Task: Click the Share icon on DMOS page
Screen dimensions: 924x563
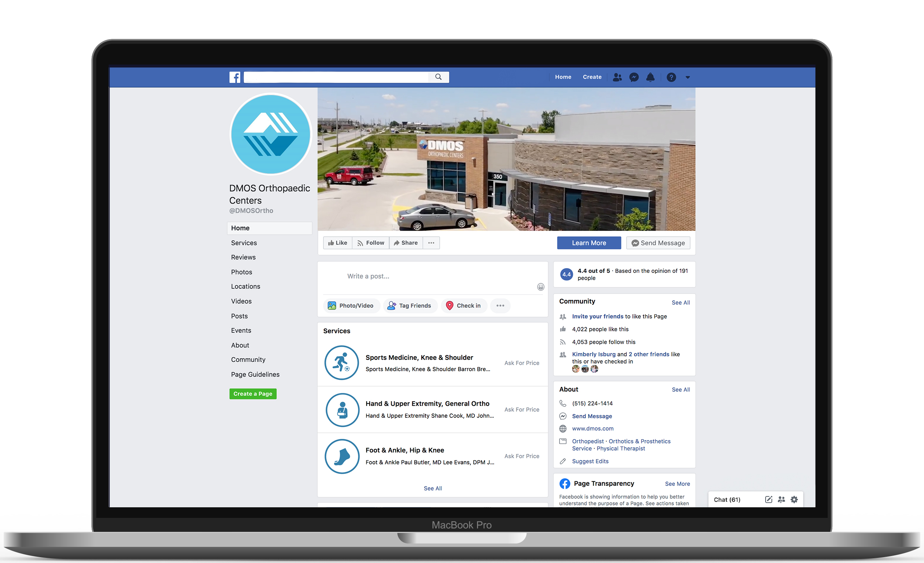Action: tap(405, 242)
